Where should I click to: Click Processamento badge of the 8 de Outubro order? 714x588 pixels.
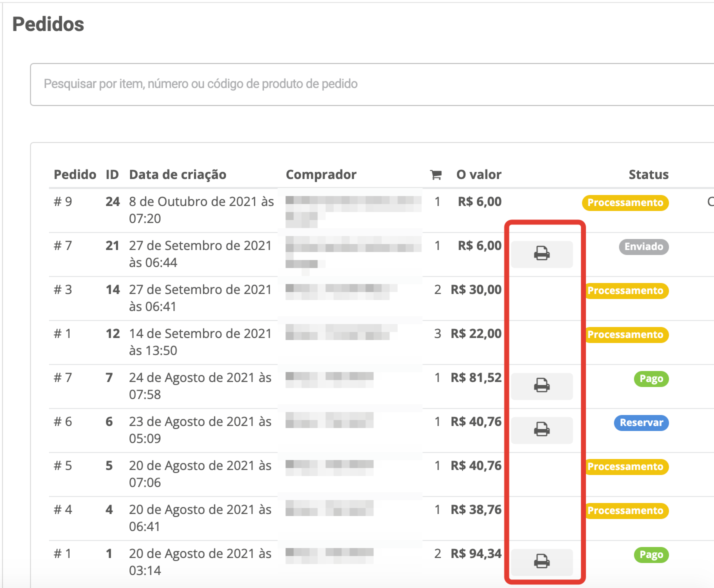click(625, 202)
